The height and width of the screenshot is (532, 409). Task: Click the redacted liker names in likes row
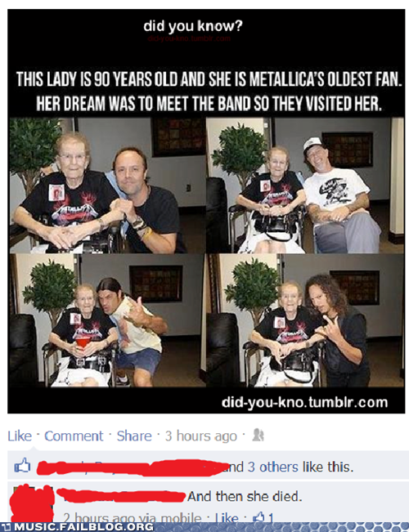(133, 468)
